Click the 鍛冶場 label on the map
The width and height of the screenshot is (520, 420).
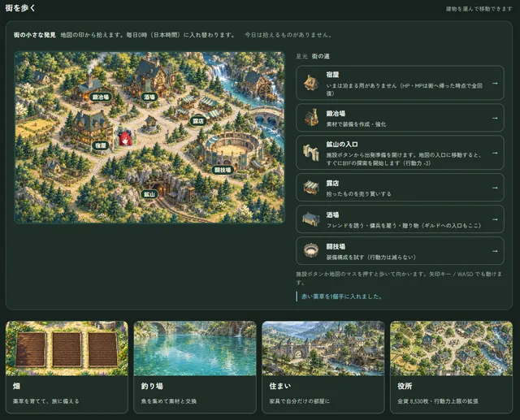pyautogui.click(x=101, y=97)
